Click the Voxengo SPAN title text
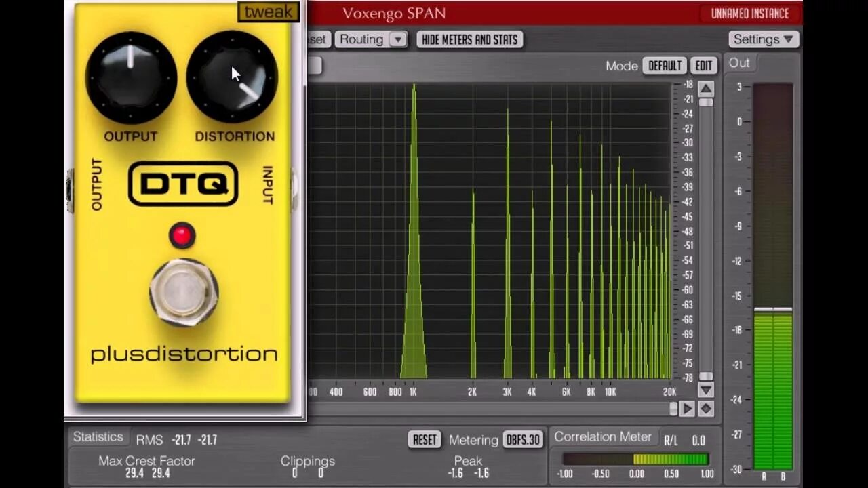868x488 pixels. click(394, 14)
